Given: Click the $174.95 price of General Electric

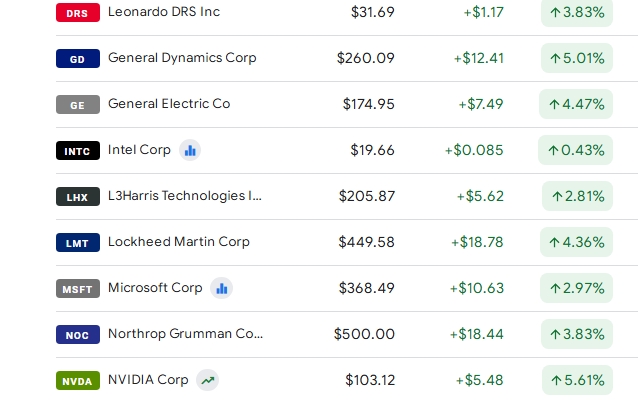Looking at the screenshot, I should pyautogui.click(x=369, y=104).
